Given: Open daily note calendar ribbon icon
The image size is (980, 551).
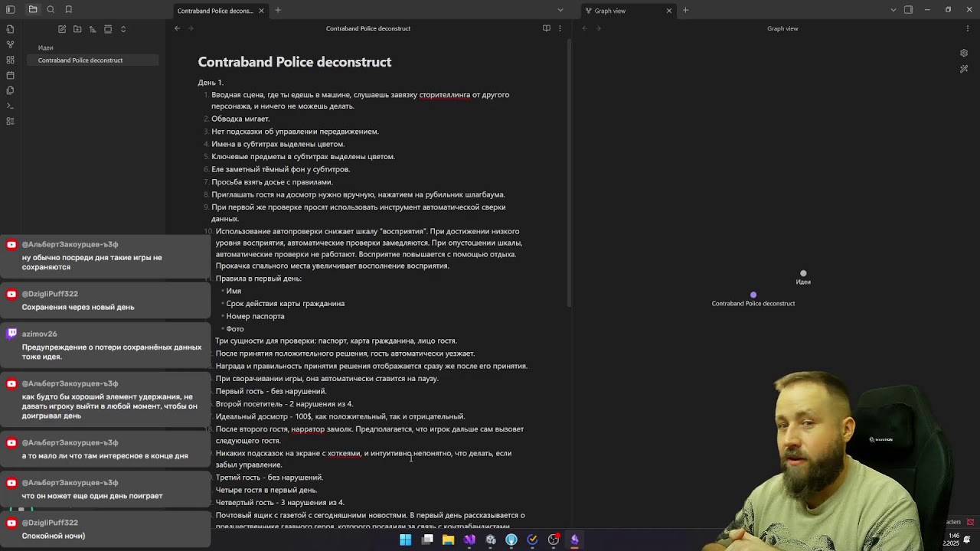Looking at the screenshot, I should pos(10,75).
